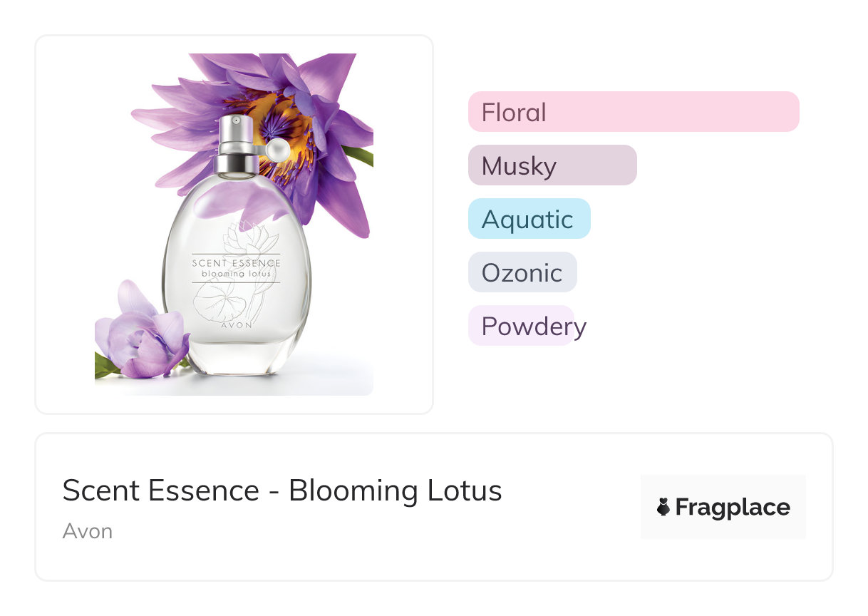Open the Fragplace wordmark link
This screenshot has width=868, height=616.
pyautogui.click(x=732, y=507)
